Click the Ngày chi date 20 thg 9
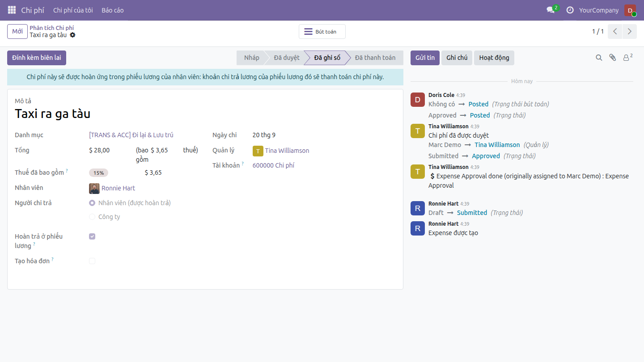The width and height of the screenshot is (644, 362). pyautogui.click(x=264, y=135)
